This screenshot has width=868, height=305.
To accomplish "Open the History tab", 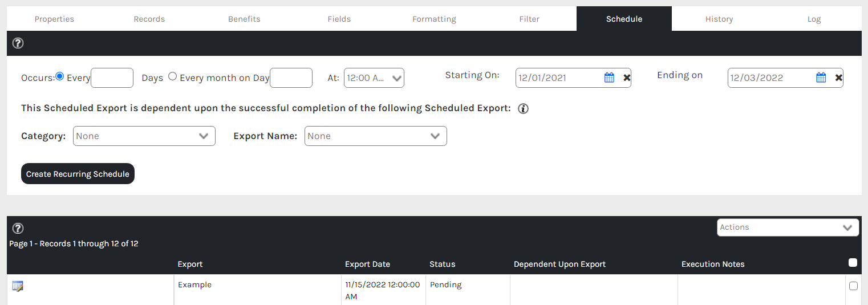I will (x=719, y=19).
